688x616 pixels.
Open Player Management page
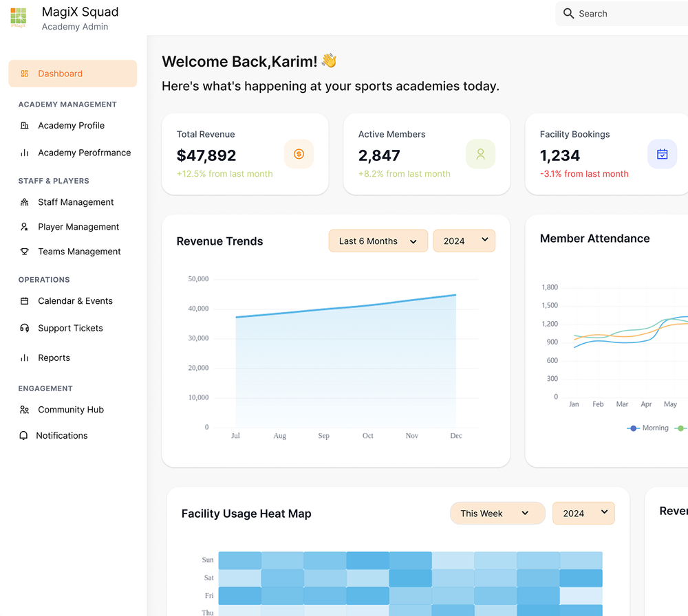tap(78, 227)
